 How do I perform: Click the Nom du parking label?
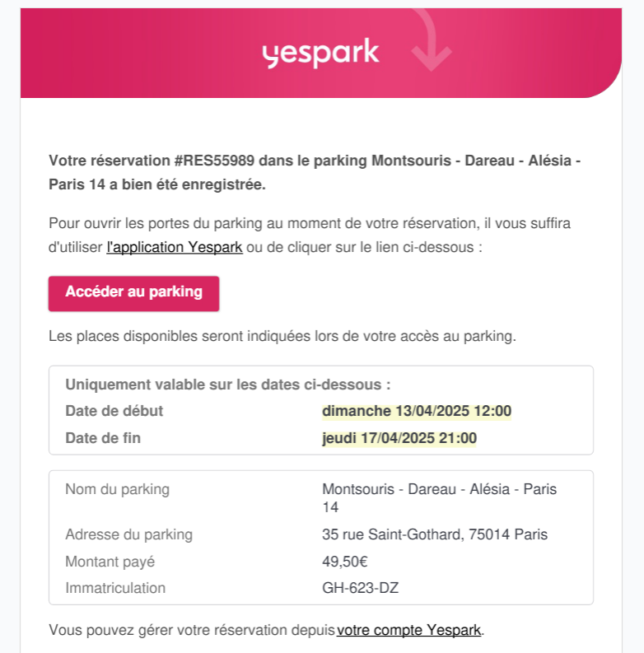coord(118,489)
